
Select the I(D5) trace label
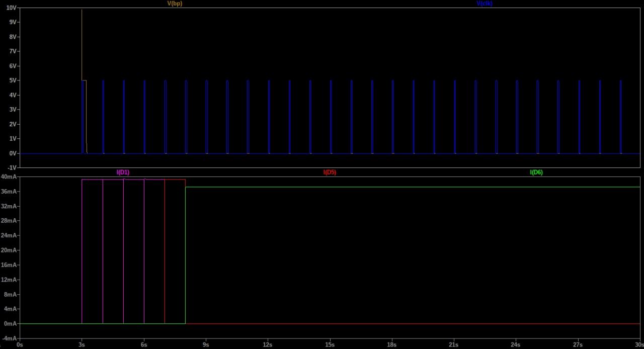(x=330, y=172)
